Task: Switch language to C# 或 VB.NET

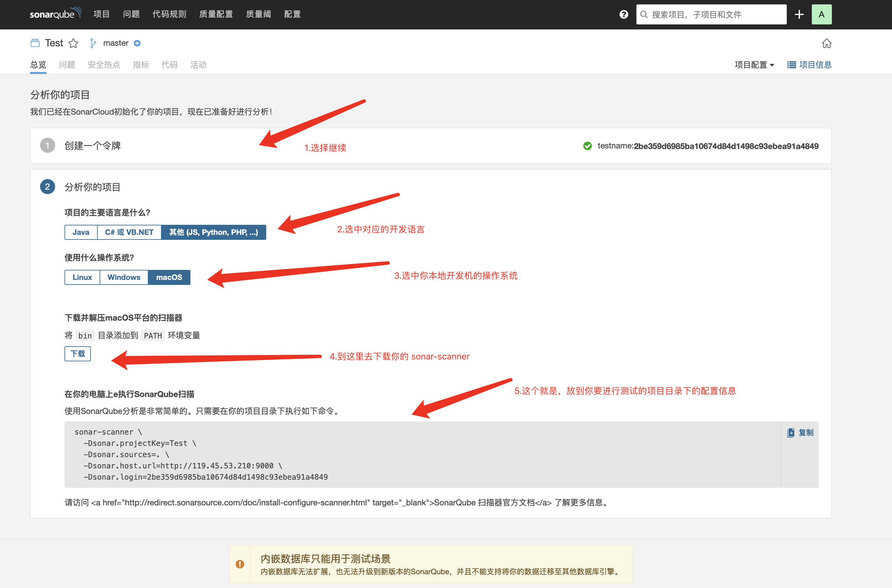Action: point(129,232)
